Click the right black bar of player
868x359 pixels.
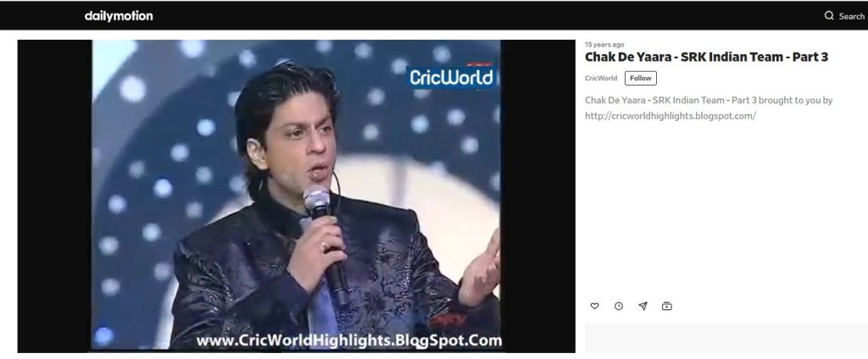(538, 196)
